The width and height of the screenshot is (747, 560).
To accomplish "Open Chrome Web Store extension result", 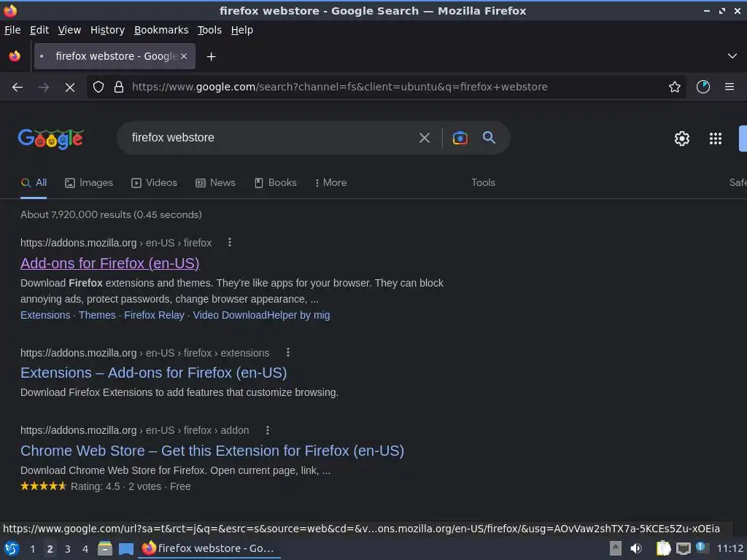I will (212, 451).
